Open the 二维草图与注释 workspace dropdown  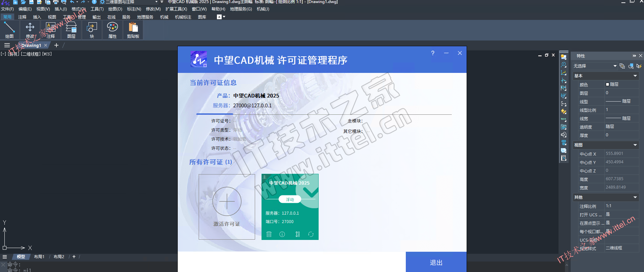pyautogui.click(x=129, y=2)
